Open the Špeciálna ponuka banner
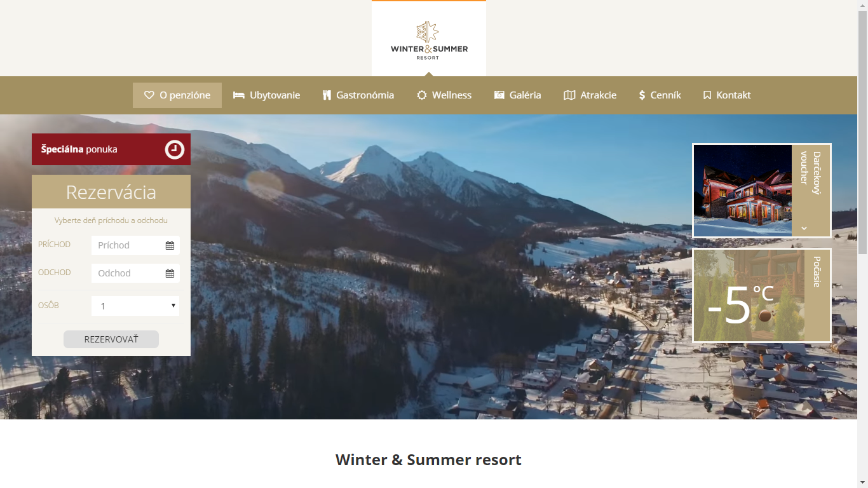The width and height of the screenshot is (868, 488). (x=111, y=149)
